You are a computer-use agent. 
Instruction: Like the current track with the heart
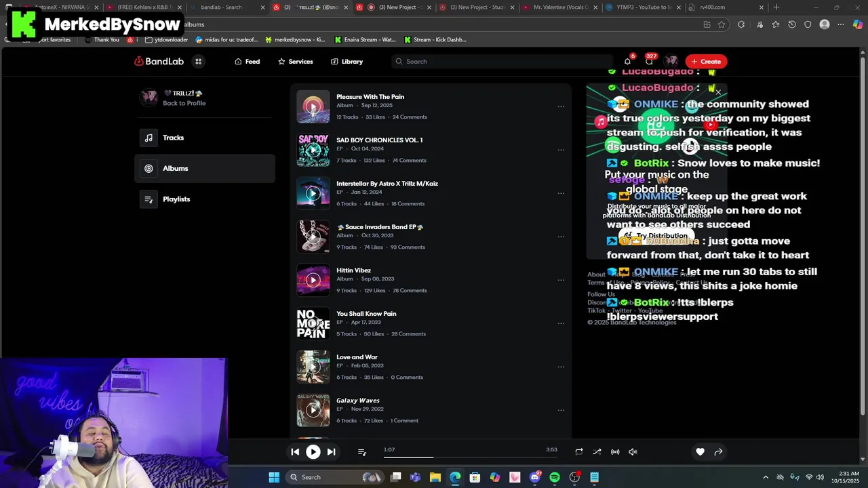click(x=700, y=452)
